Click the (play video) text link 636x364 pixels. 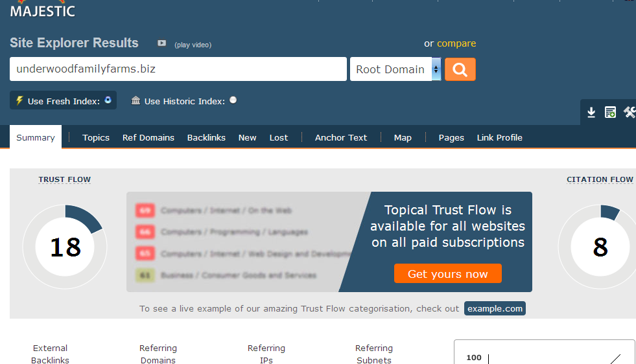(193, 45)
